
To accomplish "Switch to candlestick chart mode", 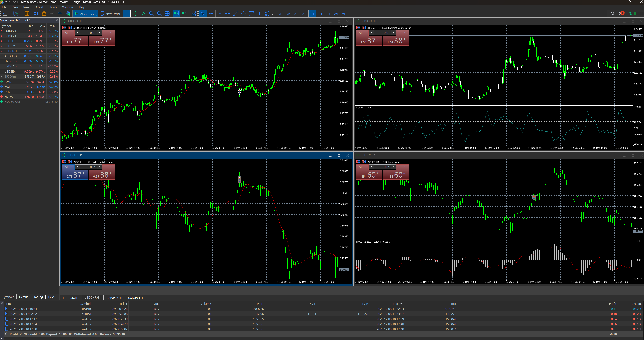I will point(135,14).
